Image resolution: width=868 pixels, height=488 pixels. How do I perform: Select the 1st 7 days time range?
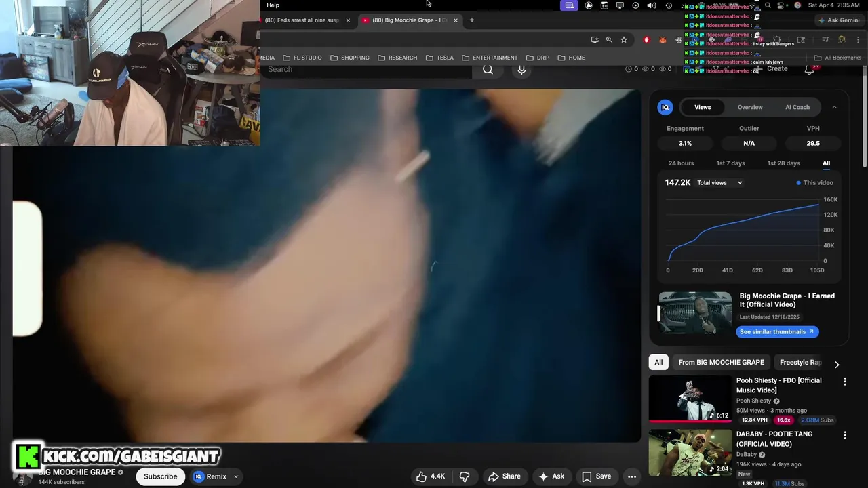(730, 163)
